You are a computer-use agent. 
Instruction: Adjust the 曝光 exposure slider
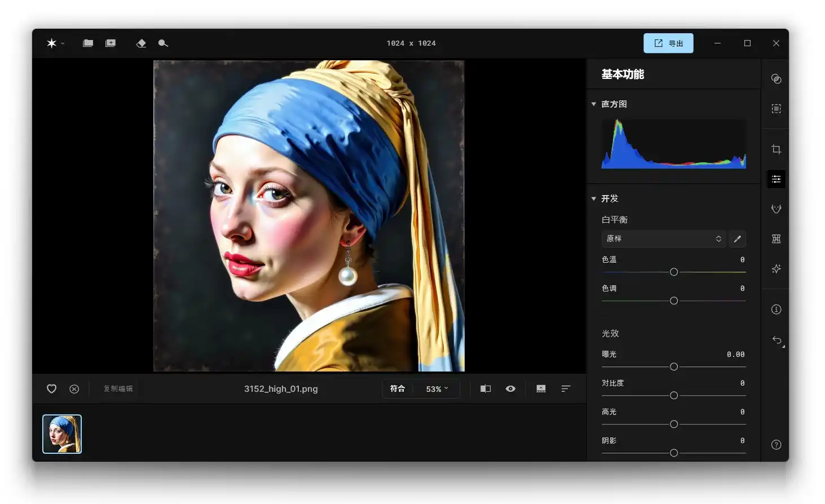pyautogui.click(x=673, y=367)
